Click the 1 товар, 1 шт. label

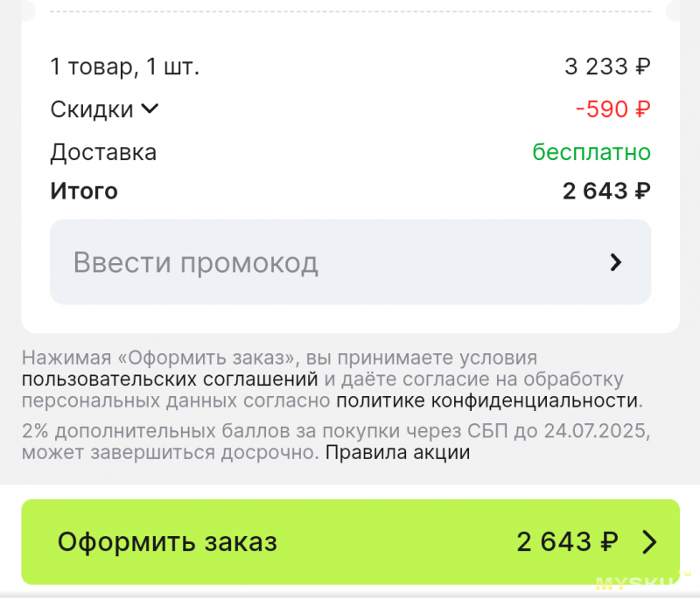pos(124,67)
